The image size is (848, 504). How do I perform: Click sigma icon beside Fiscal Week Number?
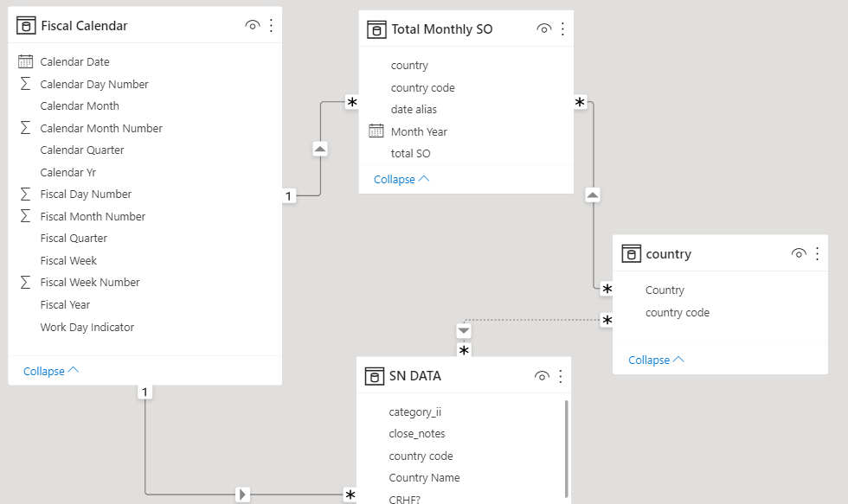[x=25, y=282]
